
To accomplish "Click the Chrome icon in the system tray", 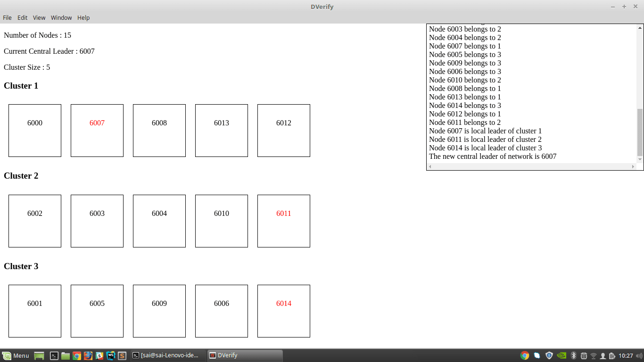I will pyautogui.click(x=525, y=355).
